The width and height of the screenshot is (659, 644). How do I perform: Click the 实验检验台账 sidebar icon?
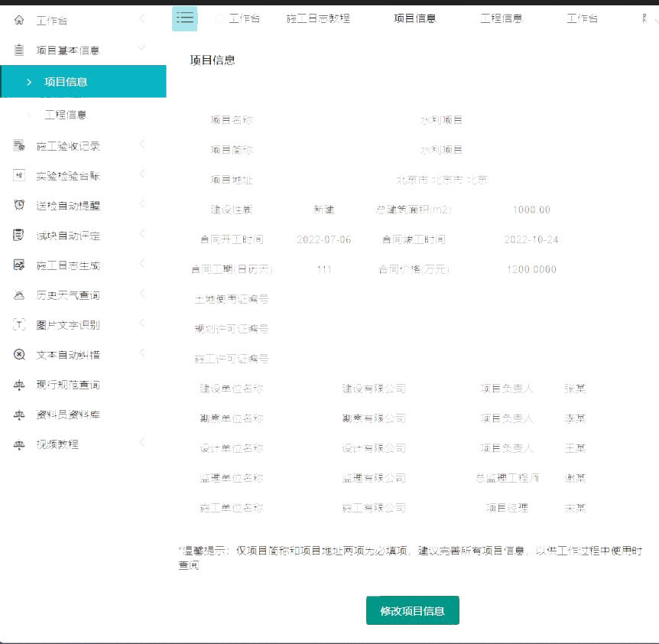click(x=19, y=175)
